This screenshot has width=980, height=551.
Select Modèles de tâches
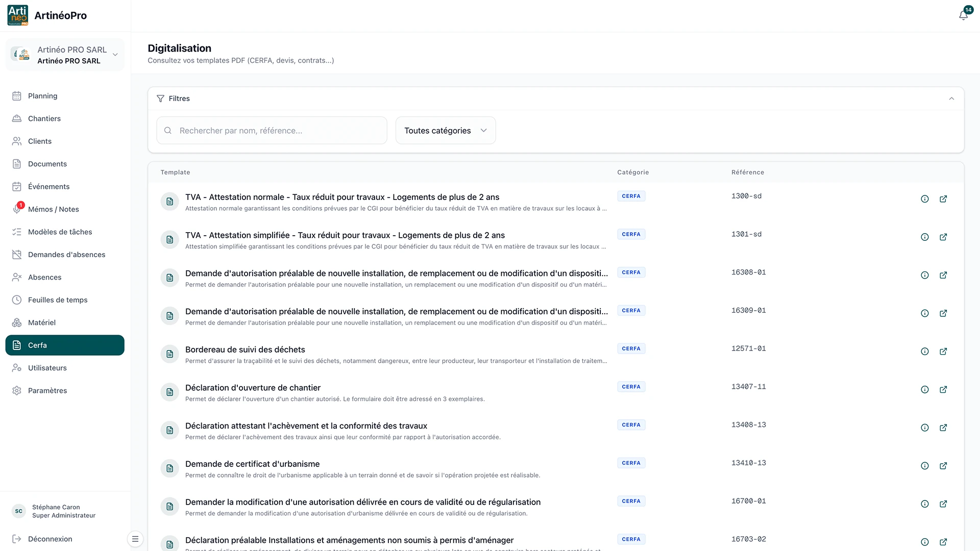[65, 232]
